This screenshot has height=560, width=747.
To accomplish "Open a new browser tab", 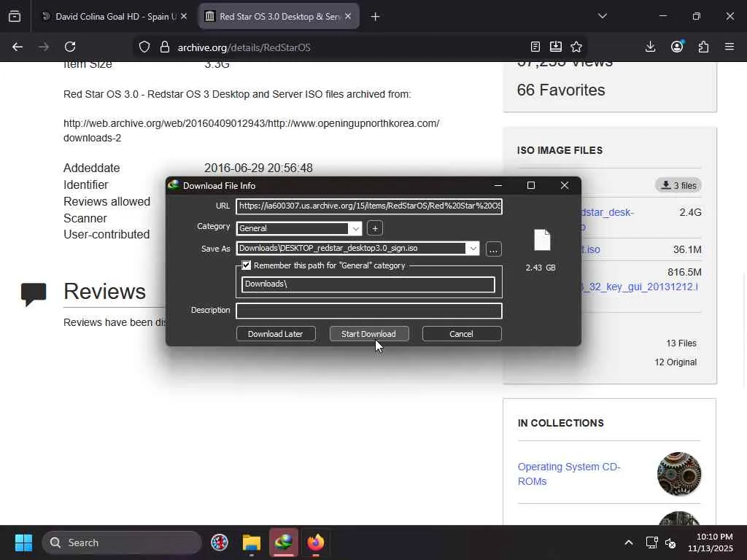I will point(375,17).
